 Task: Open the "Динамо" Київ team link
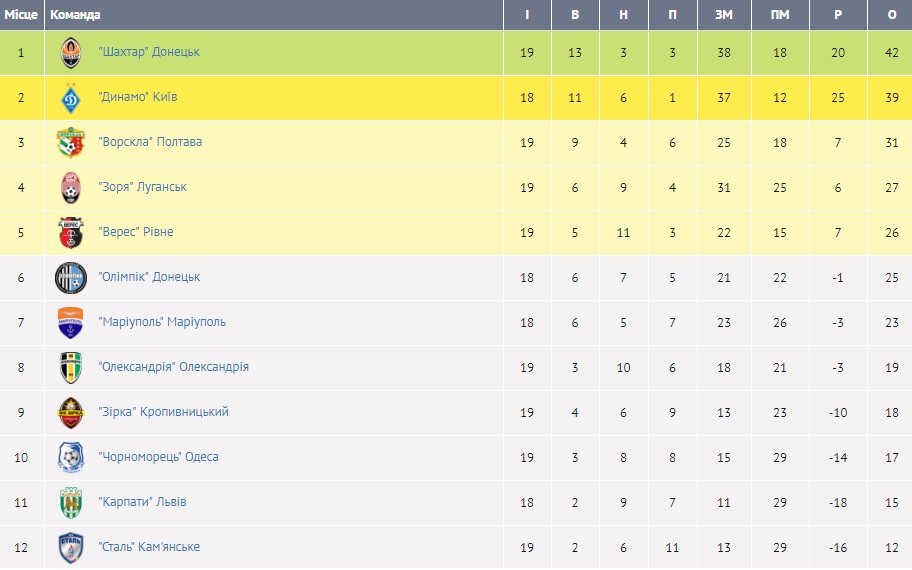pyautogui.click(x=138, y=97)
